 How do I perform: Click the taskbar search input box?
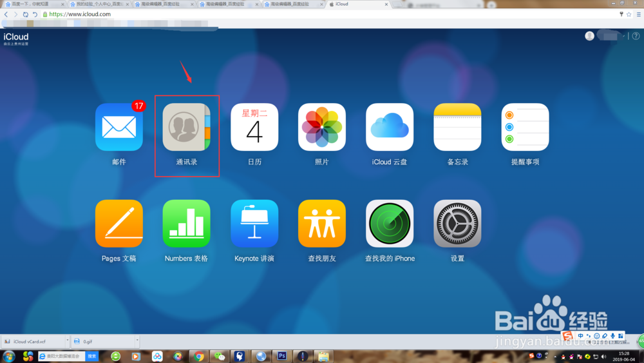click(x=62, y=356)
